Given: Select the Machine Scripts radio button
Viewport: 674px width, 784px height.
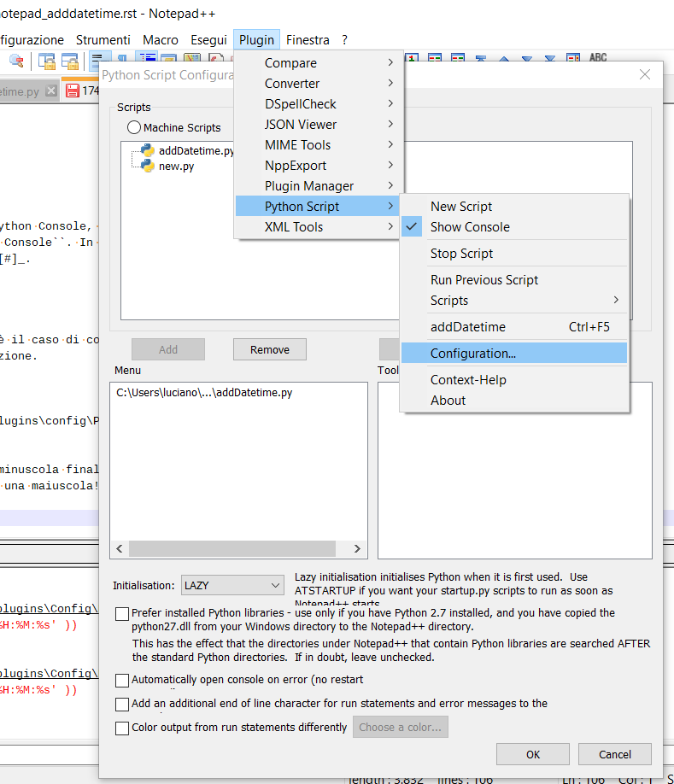Looking at the screenshot, I should (133, 127).
